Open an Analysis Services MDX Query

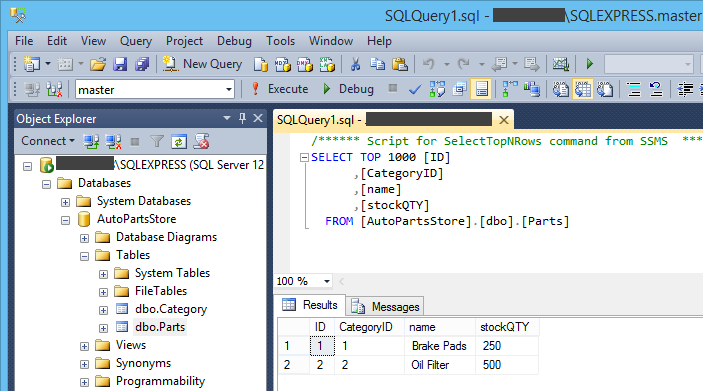(282, 64)
